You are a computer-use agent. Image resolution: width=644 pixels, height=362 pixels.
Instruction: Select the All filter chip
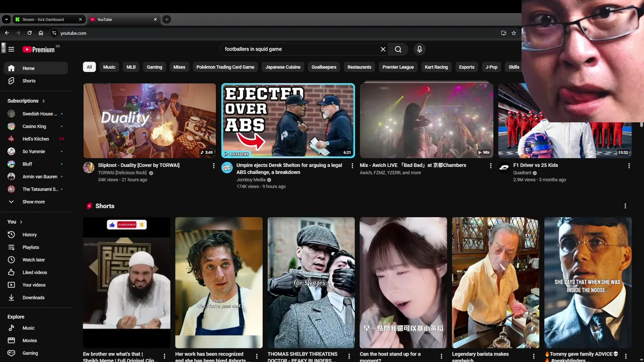[89, 67]
